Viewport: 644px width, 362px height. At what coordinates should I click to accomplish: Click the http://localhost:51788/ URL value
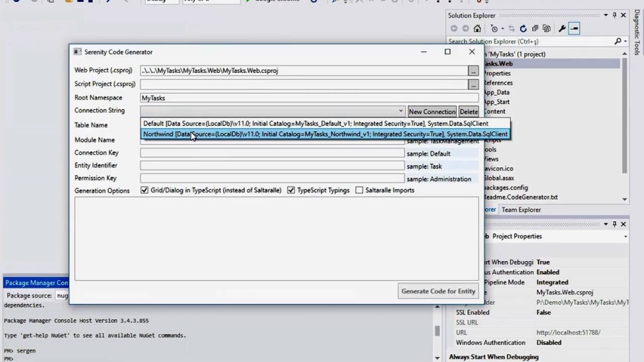tap(569, 332)
